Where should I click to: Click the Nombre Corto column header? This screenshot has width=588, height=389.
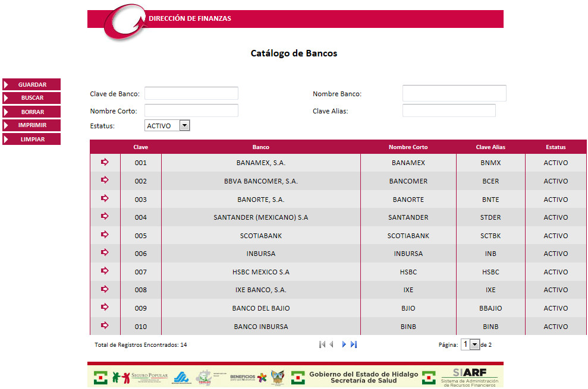point(408,147)
